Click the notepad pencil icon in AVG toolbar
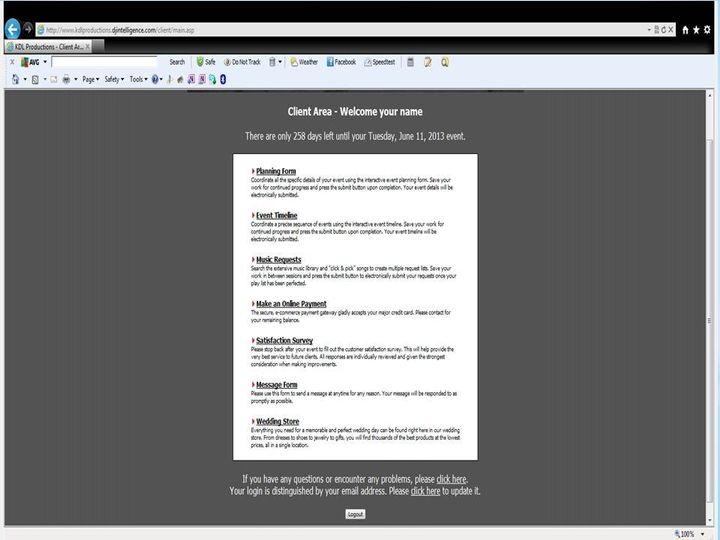This screenshot has width=720, height=540. tap(428, 62)
